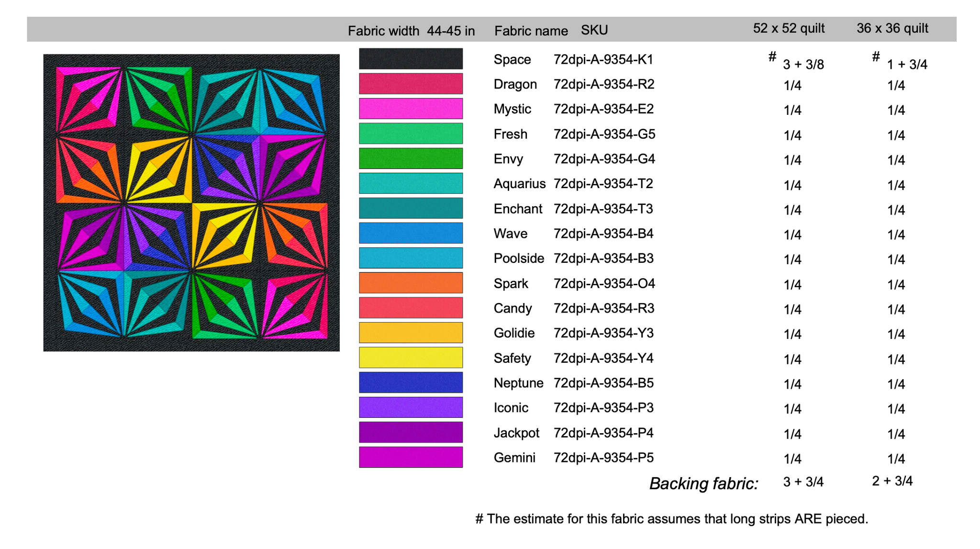980x549 pixels.
Task: Select the fabric name 'Safety'
Action: [x=512, y=359]
